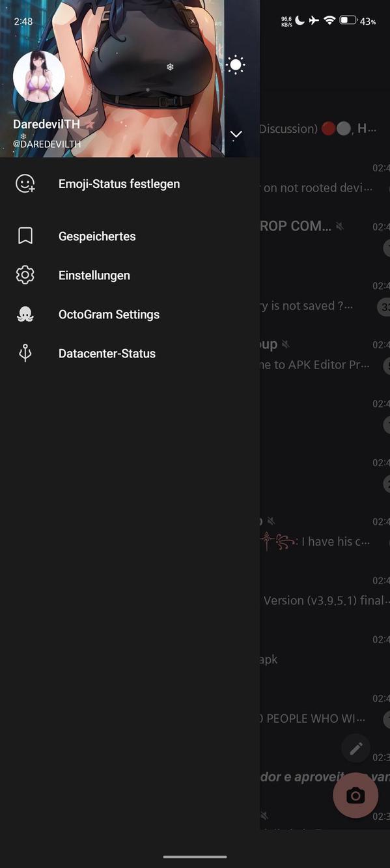Screen dimensions: 390x868
Task: Expand the account list with the chevron
Action: coord(236,134)
